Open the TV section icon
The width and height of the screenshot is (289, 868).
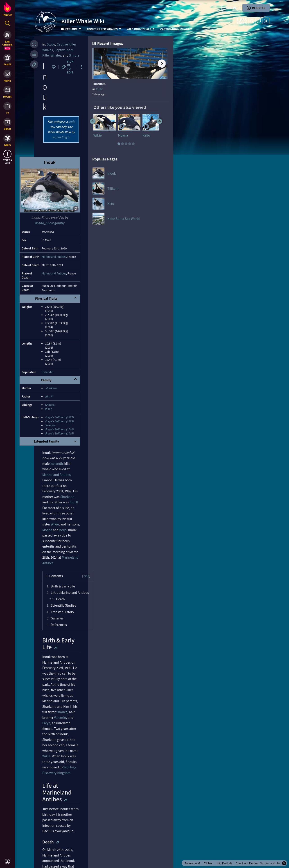coord(7,108)
